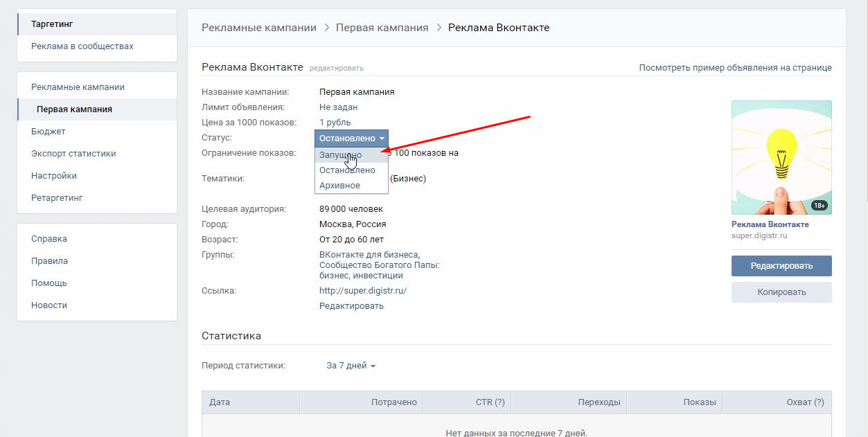The width and height of the screenshot is (868, 437).
Task: Click the CTR (?) column header
Action: point(467,402)
